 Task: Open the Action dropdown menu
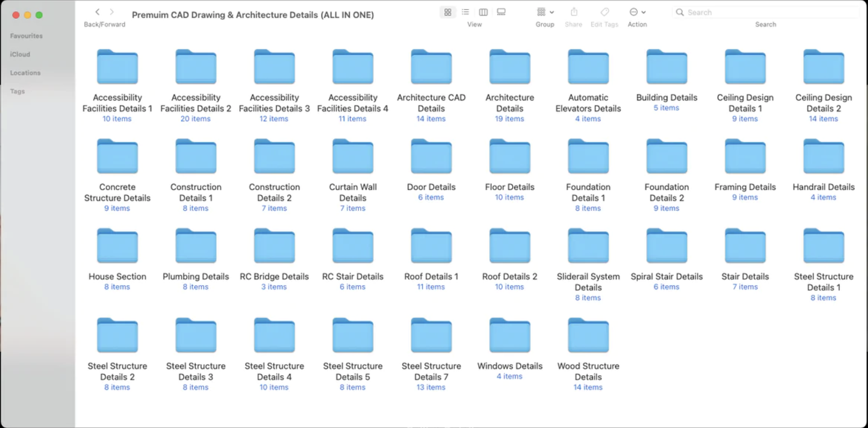click(x=637, y=12)
